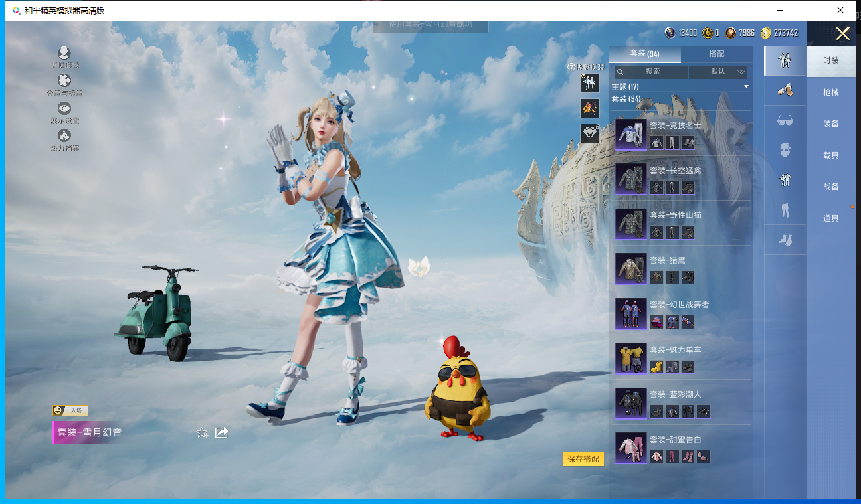Switch to the 载具 vehicles tab

click(x=831, y=155)
